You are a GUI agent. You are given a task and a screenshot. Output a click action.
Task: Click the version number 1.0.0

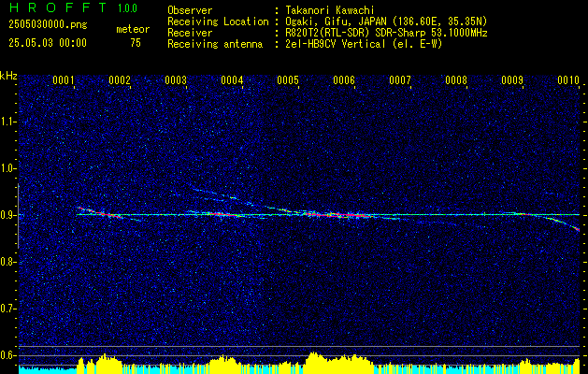click(127, 8)
